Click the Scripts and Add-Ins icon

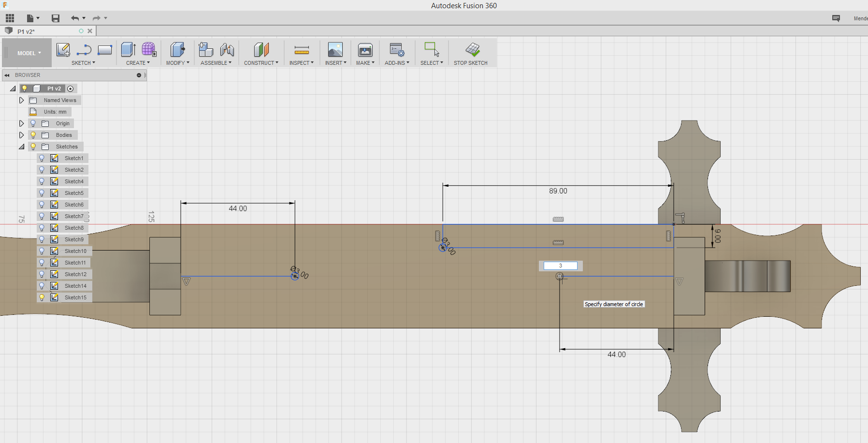tap(397, 49)
